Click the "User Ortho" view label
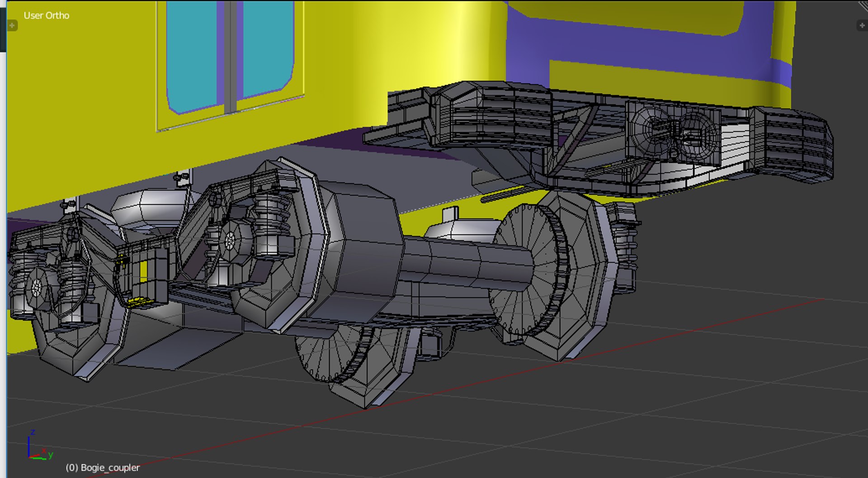This screenshot has height=478, width=868. pyautogui.click(x=47, y=15)
